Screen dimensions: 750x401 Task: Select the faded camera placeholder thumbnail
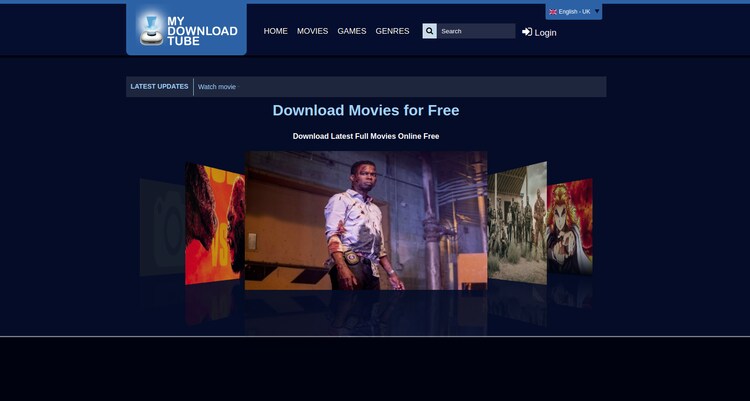coord(162,227)
